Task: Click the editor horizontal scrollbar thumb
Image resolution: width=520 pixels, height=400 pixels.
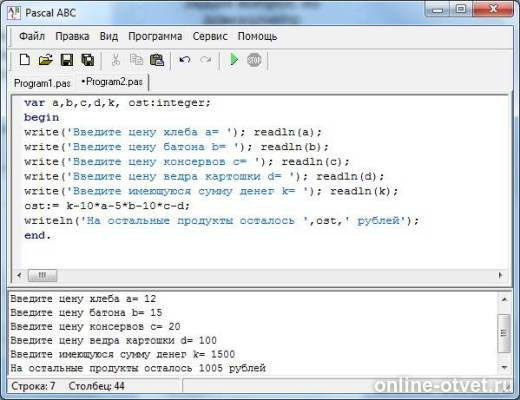Action: coord(42,275)
